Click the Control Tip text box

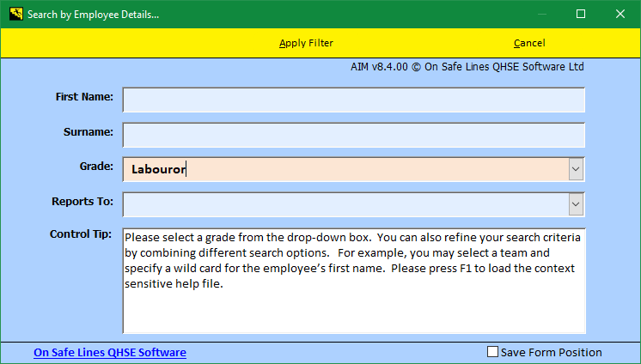point(354,281)
